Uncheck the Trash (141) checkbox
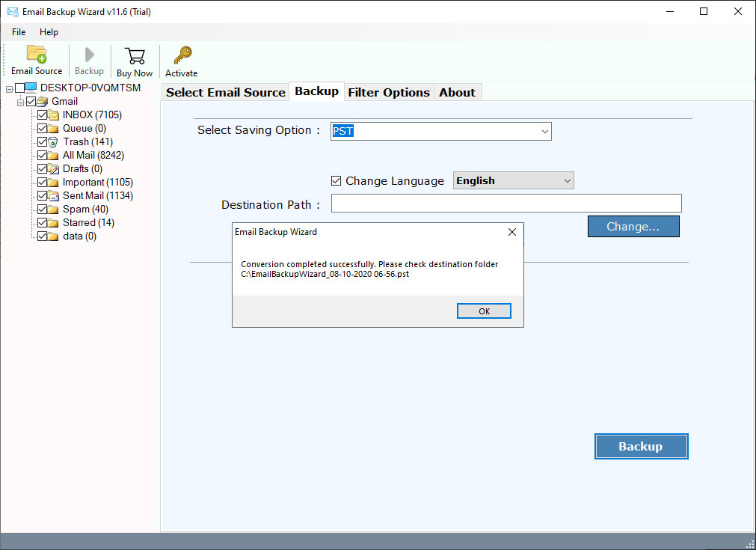Viewport: 756px width, 550px height. (43, 142)
